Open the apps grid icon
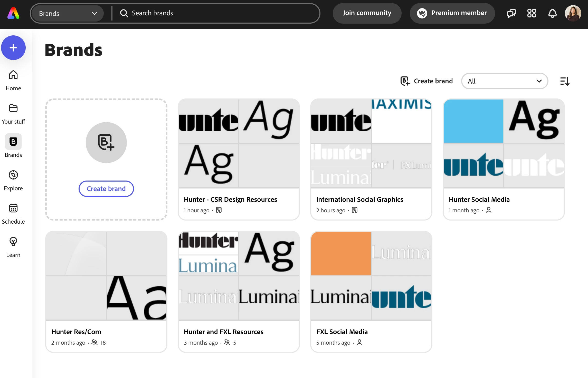Screen dimensions: 588x378 coord(532,13)
